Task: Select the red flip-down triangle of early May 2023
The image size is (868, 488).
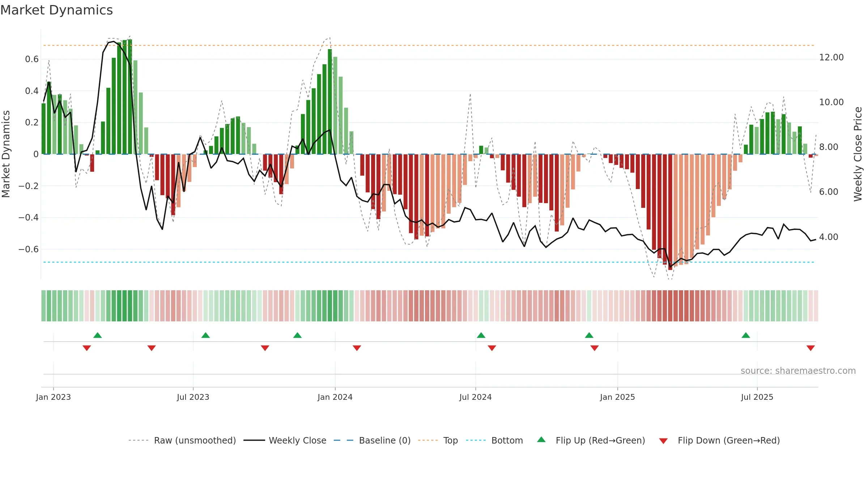Action: 152,348
